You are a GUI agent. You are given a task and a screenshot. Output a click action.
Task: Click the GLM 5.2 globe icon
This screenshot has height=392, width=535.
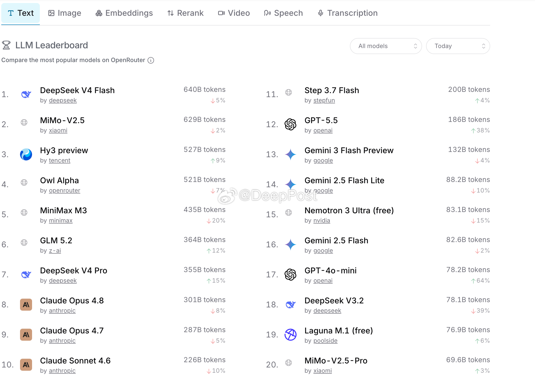(x=24, y=243)
